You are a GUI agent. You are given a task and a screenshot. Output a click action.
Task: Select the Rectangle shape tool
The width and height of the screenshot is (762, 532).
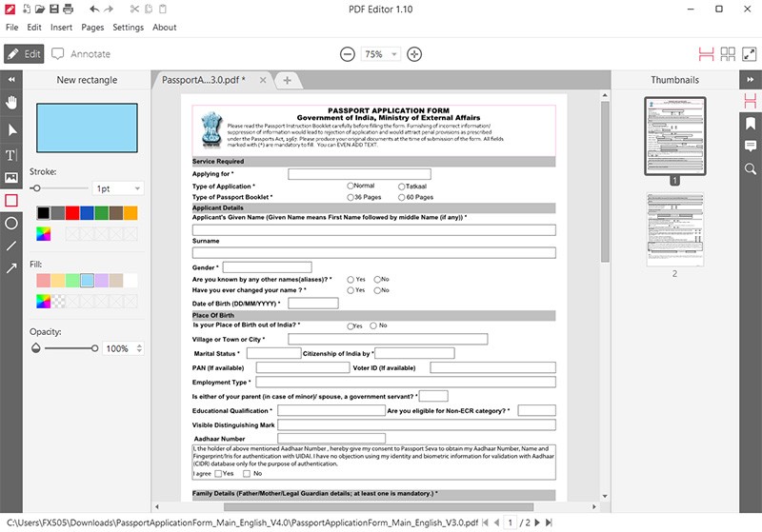coord(11,201)
